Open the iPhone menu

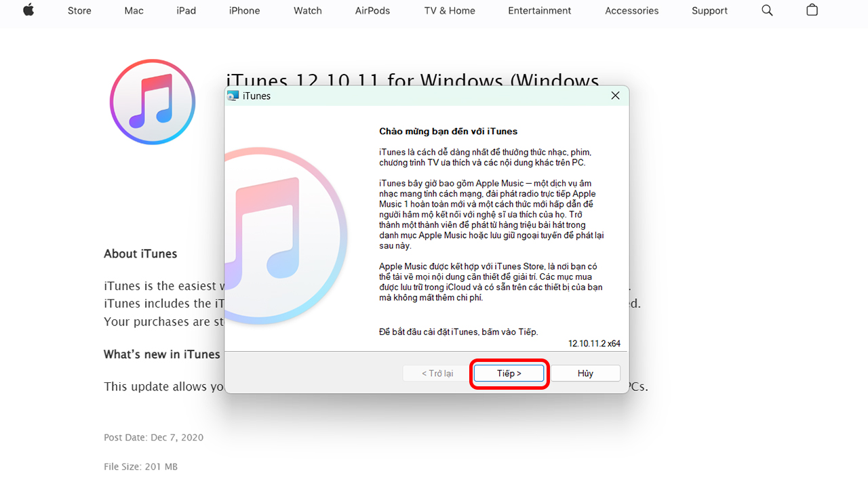pos(244,11)
